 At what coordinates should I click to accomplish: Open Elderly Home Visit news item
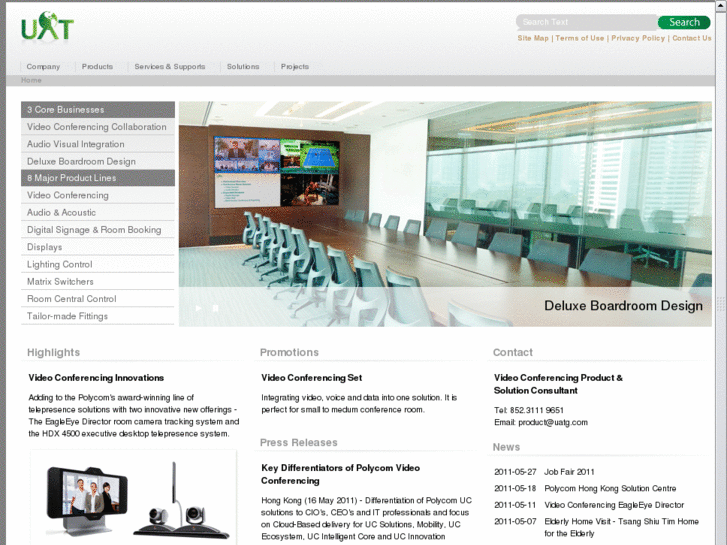coord(621,527)
